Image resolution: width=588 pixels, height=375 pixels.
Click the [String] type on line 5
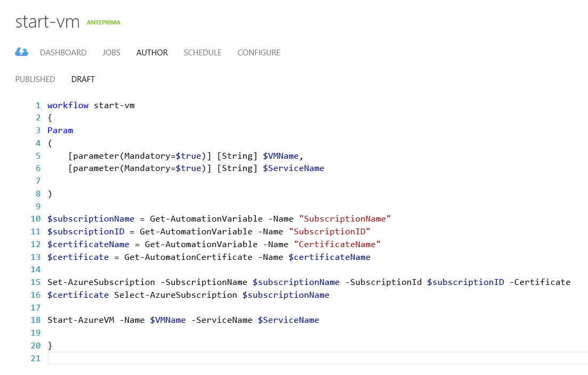(x=237, y=156)
